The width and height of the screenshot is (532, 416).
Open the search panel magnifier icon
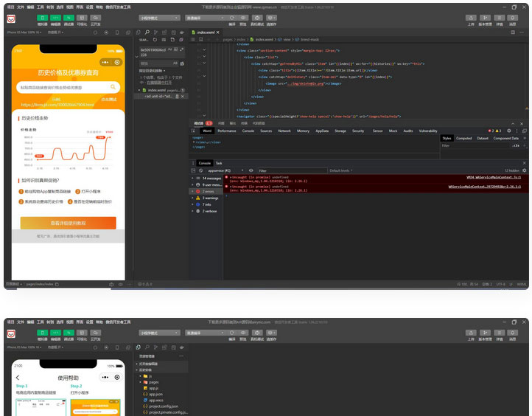coord(147,32)
